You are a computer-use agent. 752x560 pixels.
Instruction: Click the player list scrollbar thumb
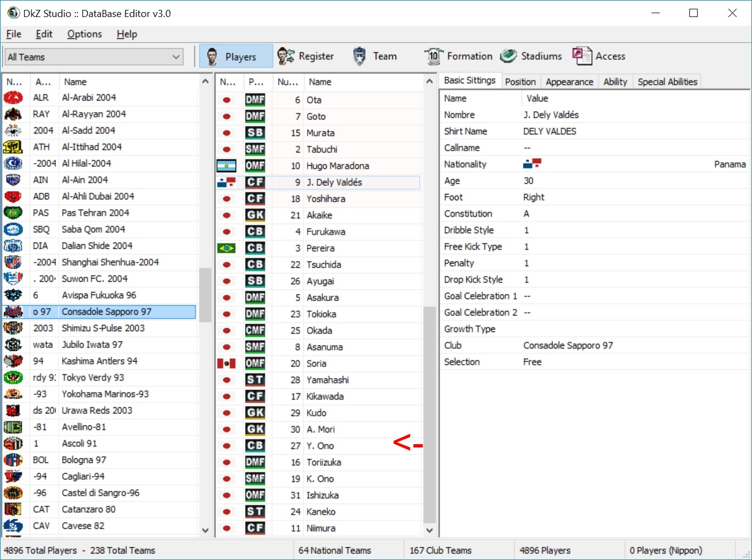[430, 415]
